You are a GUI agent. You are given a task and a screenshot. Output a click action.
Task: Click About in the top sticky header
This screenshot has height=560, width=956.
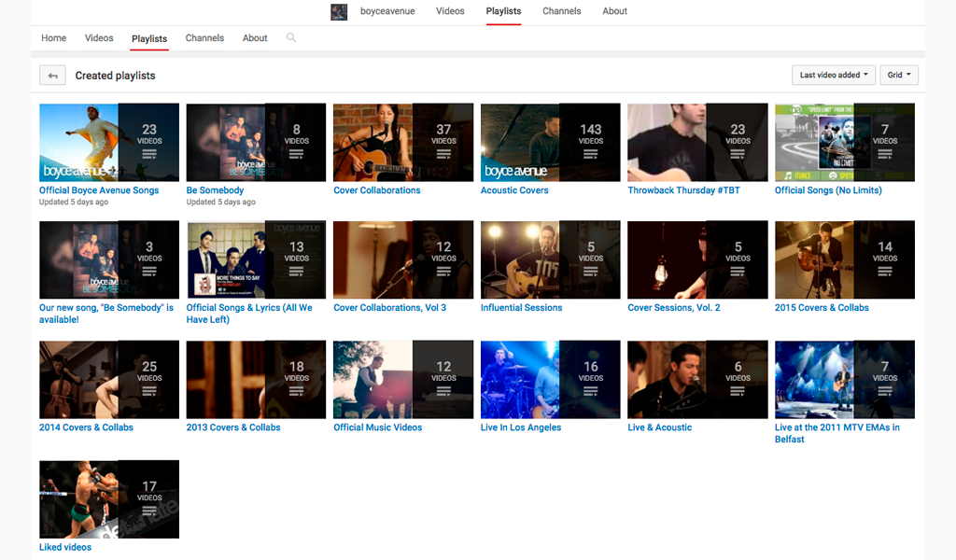pyautogui.click(x=614, y=11)
